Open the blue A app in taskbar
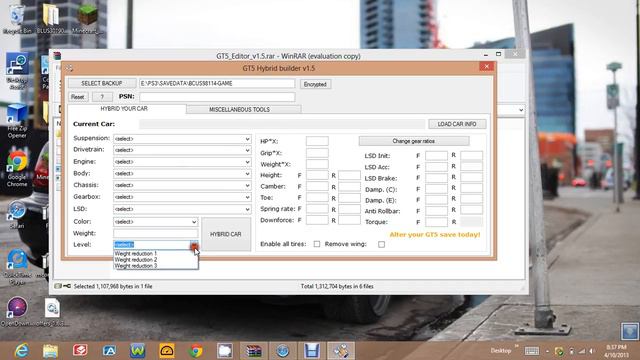 point(109,351)
